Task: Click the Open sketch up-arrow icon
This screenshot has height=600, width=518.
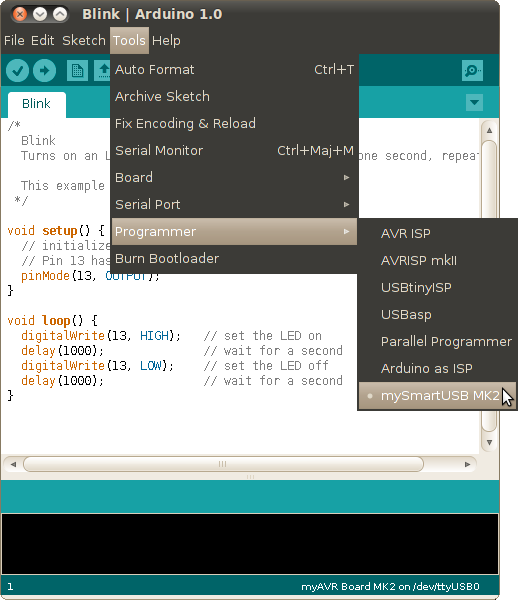Action: point(103,70)
